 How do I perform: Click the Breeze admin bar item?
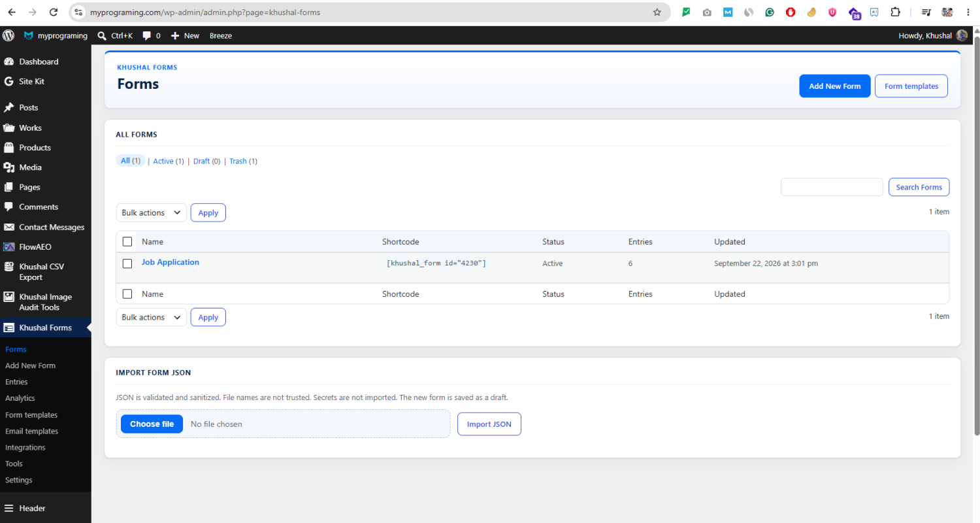pos(221,35)
